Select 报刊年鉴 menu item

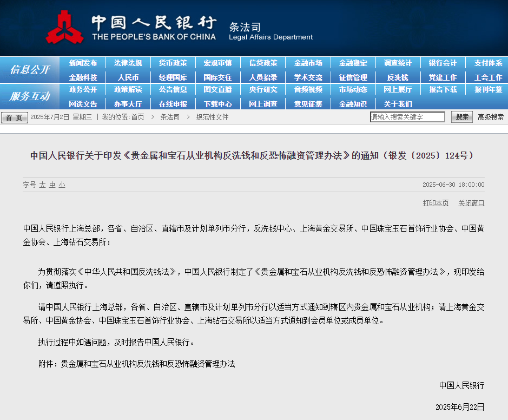click(x=488, y=89)
